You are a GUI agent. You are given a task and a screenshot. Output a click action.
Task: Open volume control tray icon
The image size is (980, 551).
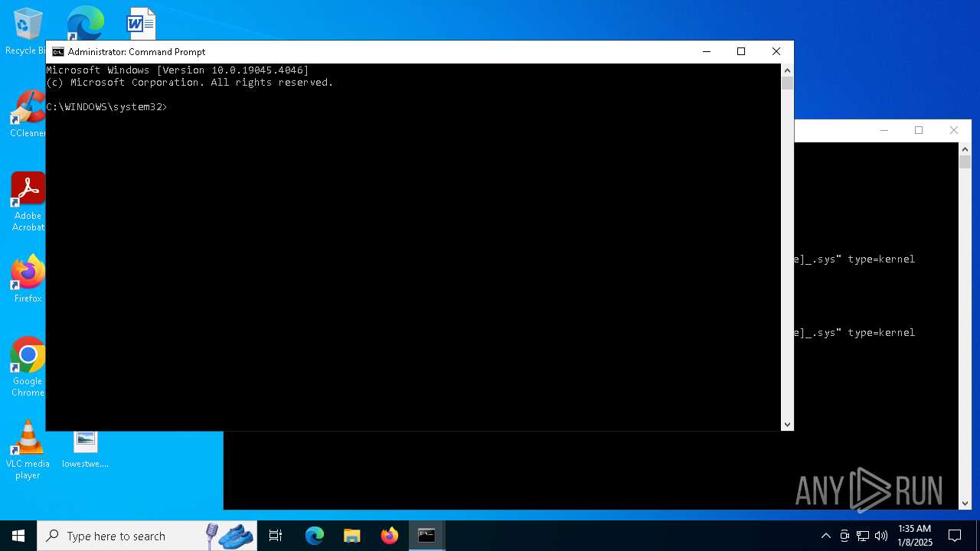pos(881,536)
